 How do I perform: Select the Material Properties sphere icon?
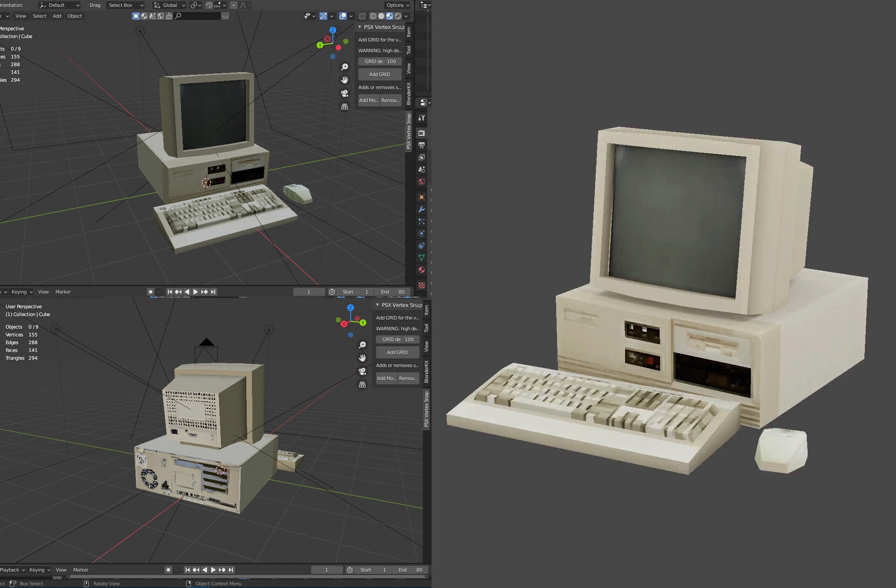click(x=421, y=270)
